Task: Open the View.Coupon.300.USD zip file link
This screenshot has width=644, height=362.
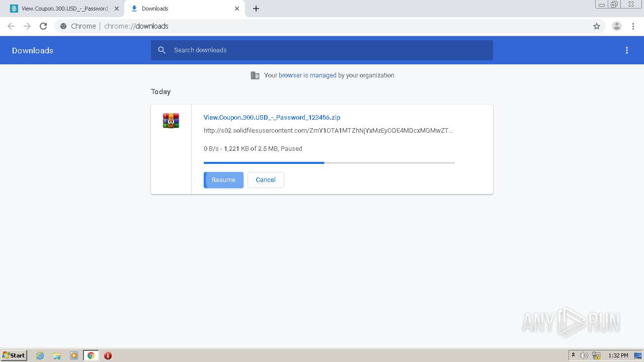Action: click(272, 117)
